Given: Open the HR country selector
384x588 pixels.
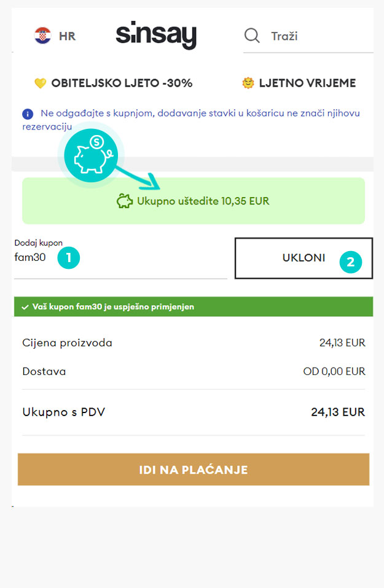Looking at the screenshot, I should [x=55, y=36].
